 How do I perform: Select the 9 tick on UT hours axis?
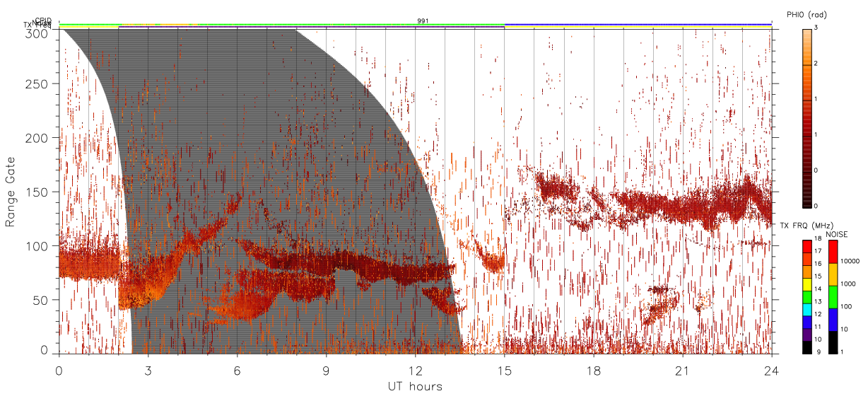pyautogui.click(x=326, y=371)
